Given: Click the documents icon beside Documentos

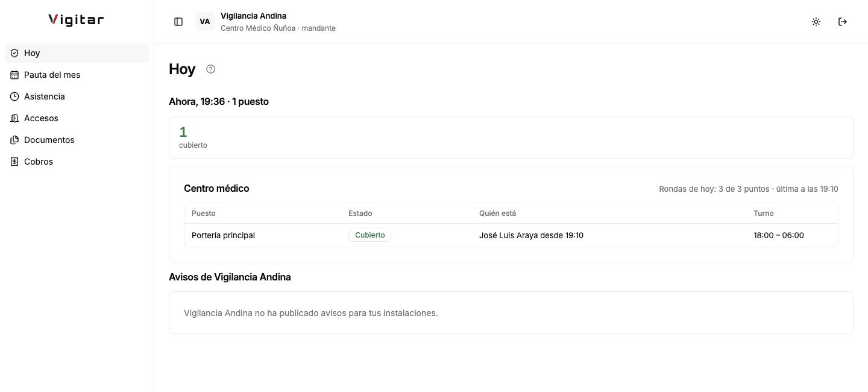Looking at the screenshot, I should 14,140.
